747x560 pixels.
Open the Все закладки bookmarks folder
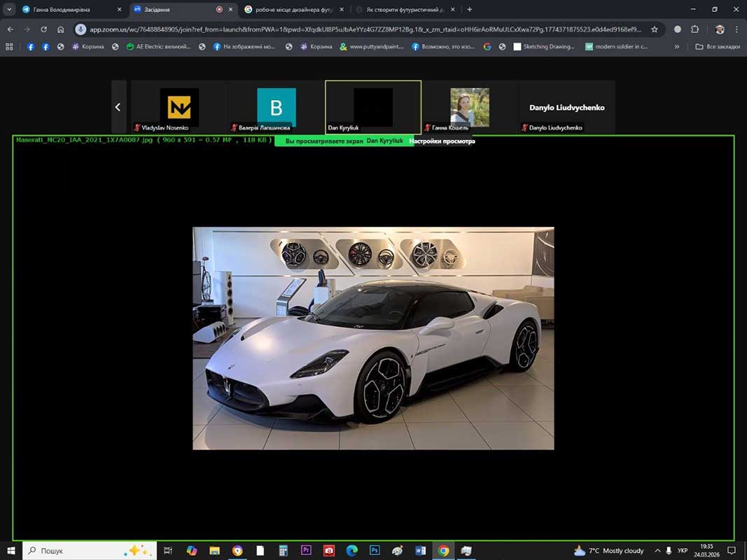click(x=717, y=47)
